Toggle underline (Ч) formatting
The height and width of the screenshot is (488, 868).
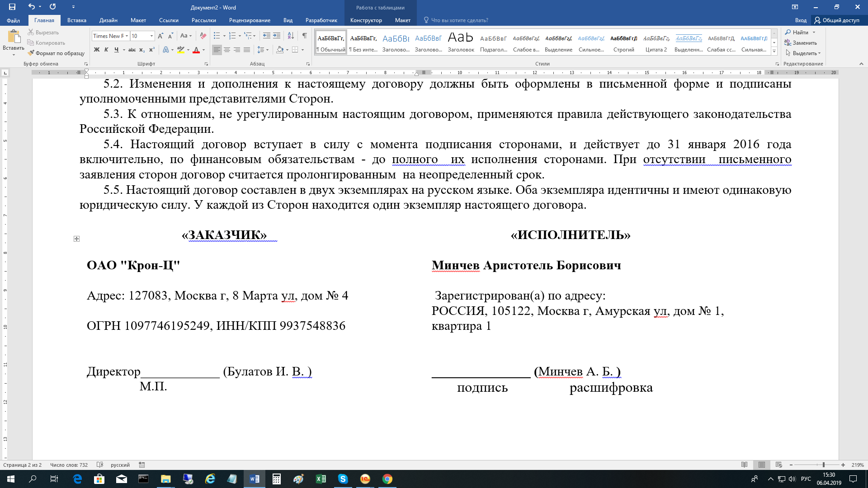pos(117,50)
